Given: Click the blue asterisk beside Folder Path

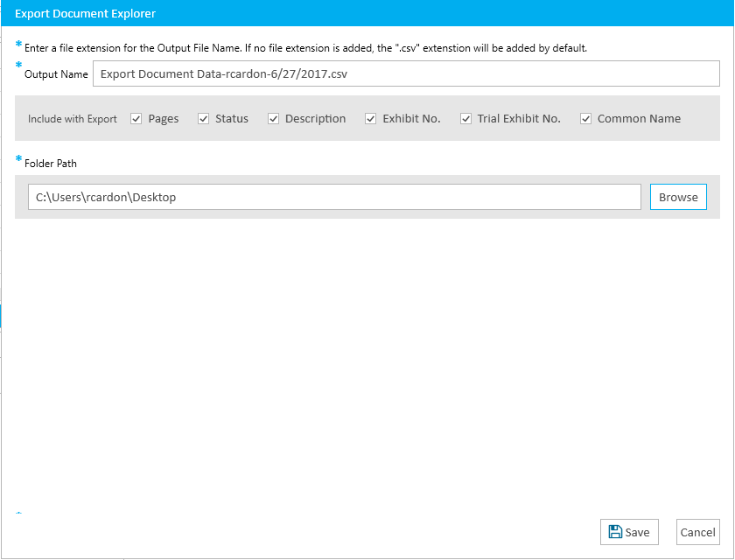Looking at the screenshot, I should pos(19,159).
